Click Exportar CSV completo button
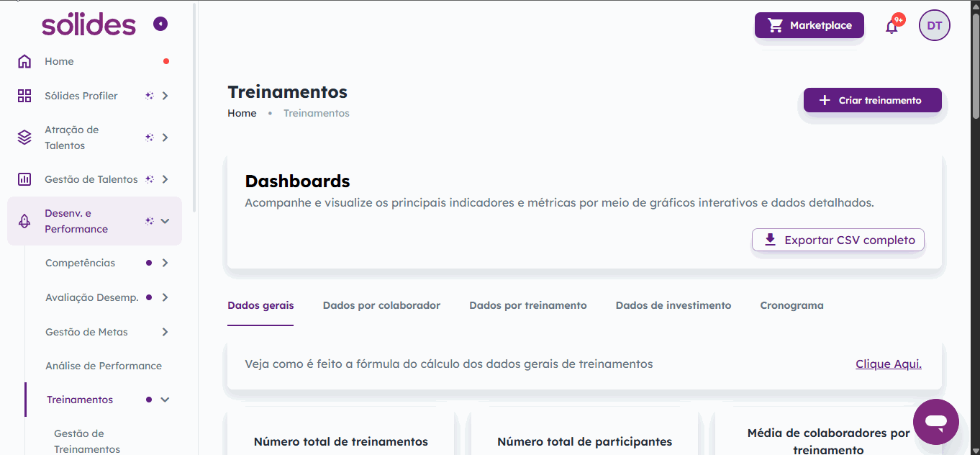 [838, 240]
